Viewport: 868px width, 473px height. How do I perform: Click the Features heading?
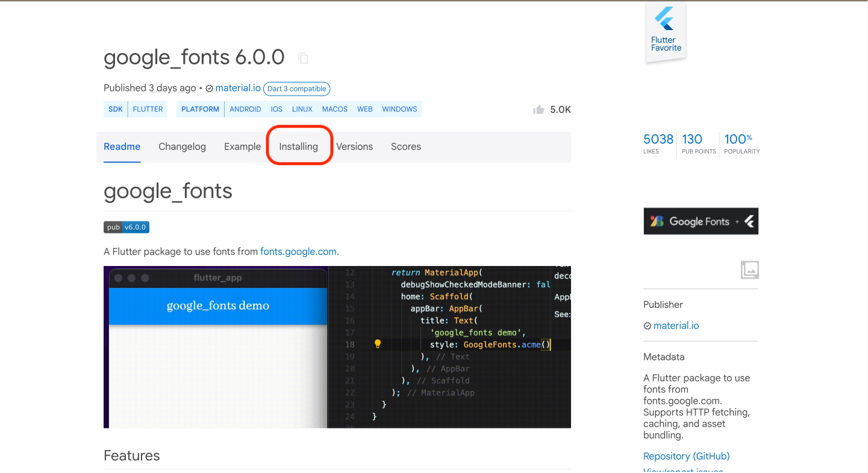click(132, 456)
